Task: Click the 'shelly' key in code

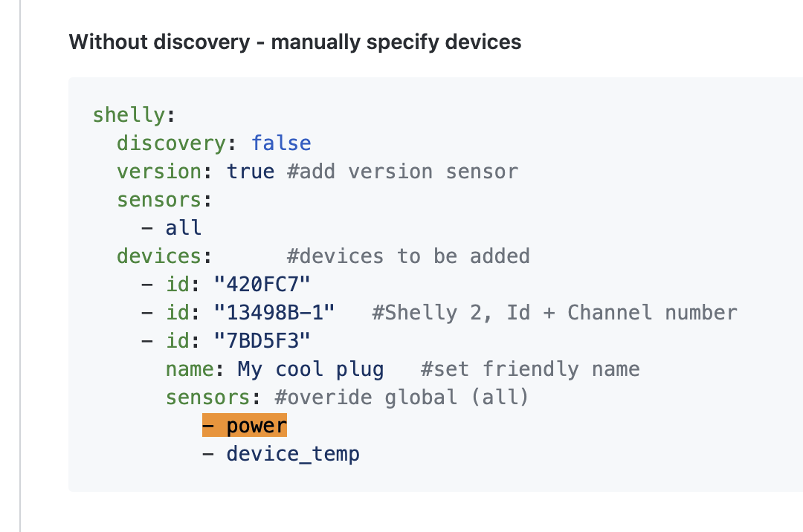Action: pos(129,115)
